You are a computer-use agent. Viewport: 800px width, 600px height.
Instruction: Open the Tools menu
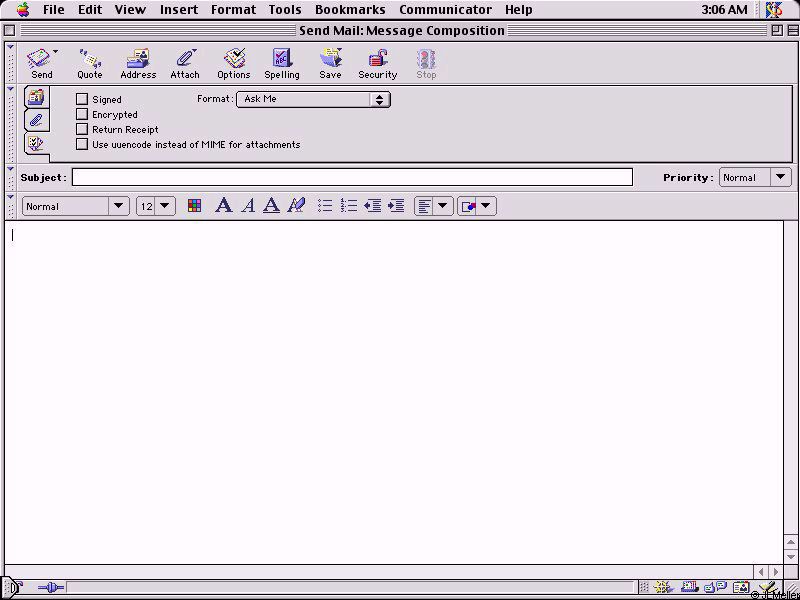285,10
